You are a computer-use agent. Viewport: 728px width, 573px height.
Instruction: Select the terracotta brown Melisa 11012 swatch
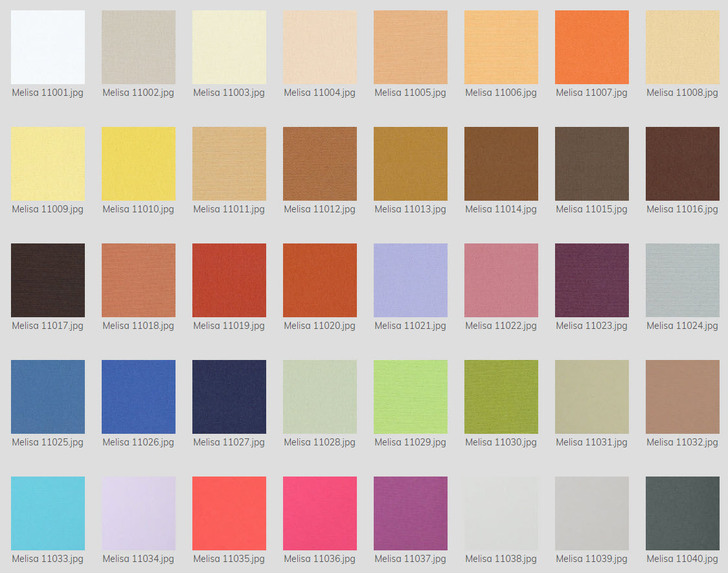tap(320, 164)
